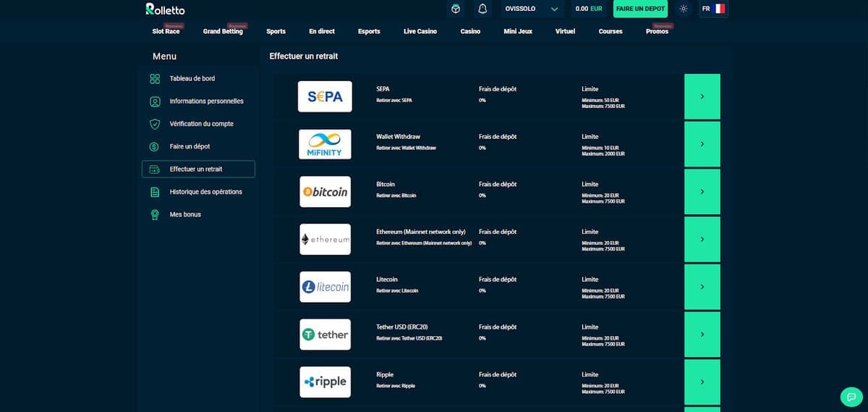
Task: Click the notification bell icon
Action: (482, 9)
